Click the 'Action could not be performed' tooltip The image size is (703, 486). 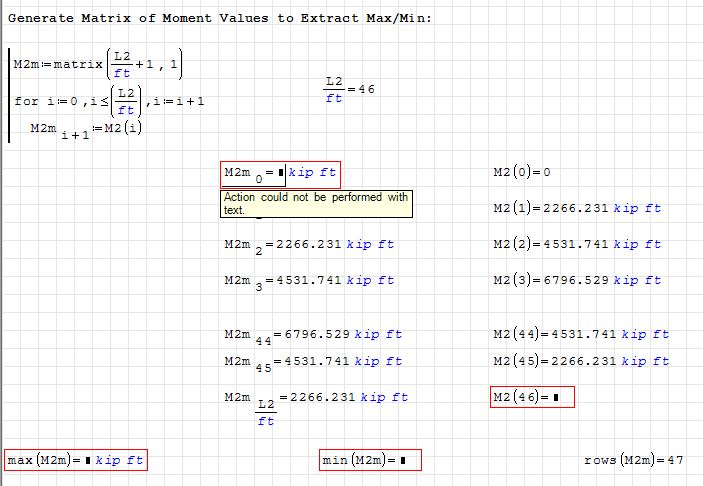316,203
